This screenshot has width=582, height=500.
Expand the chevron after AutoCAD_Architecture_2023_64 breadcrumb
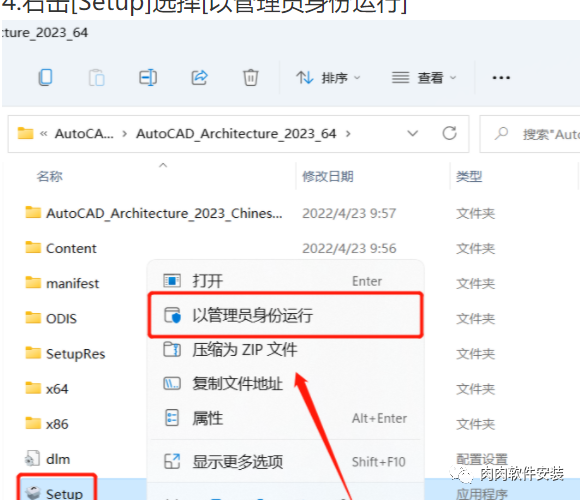pyautogui.click(x=348, y=134)
